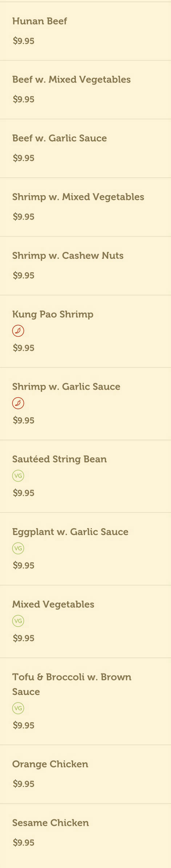
Task: Open the Kung Pao Shrimp title
Action: point(53,314)
